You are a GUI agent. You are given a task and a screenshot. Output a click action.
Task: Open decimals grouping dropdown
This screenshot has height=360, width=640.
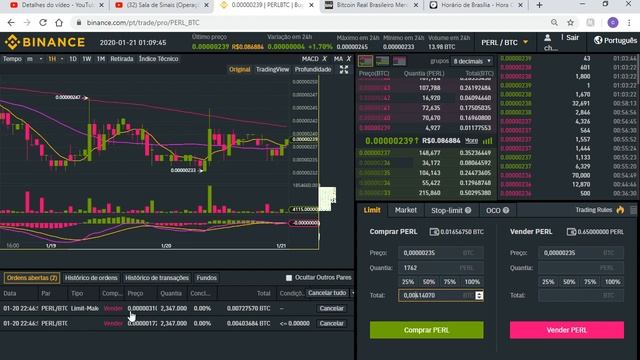[x=472, y=61]
